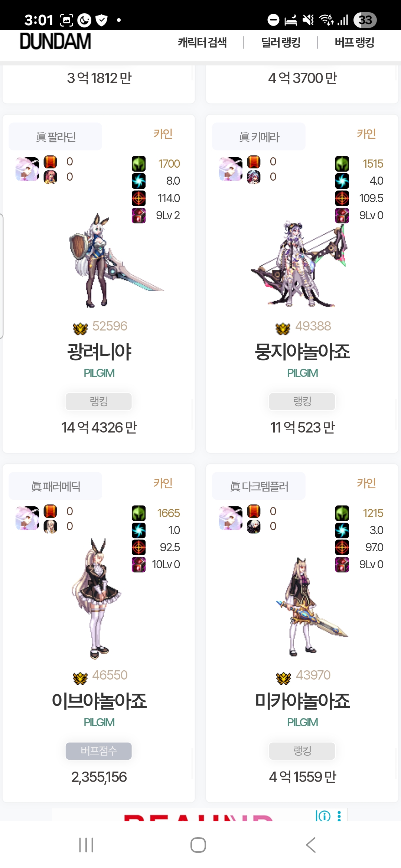The width and height of the screenshot is (401, 868).
Task: Tap the Android back navigation arrow
Action: click(311, 845)
